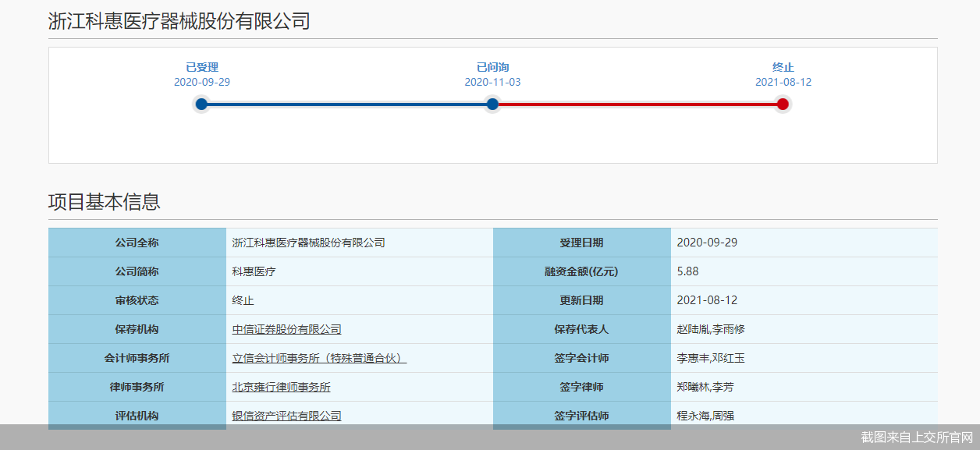Click the page title 浙江科惠医疗器械股份有限公司
Screen dimensions: 980x450
pos(179,21)
